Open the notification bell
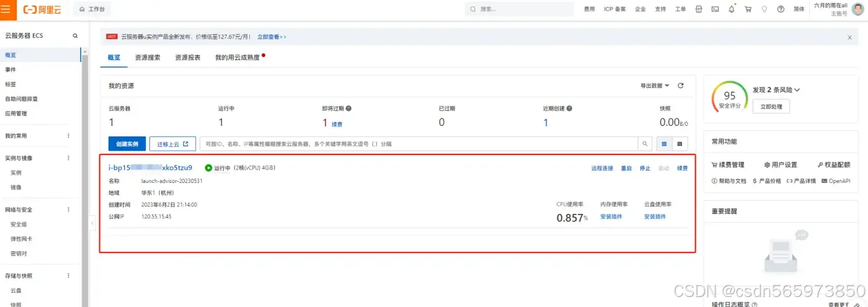Screen dimensions: 868x307 click(x=732, y=9)
